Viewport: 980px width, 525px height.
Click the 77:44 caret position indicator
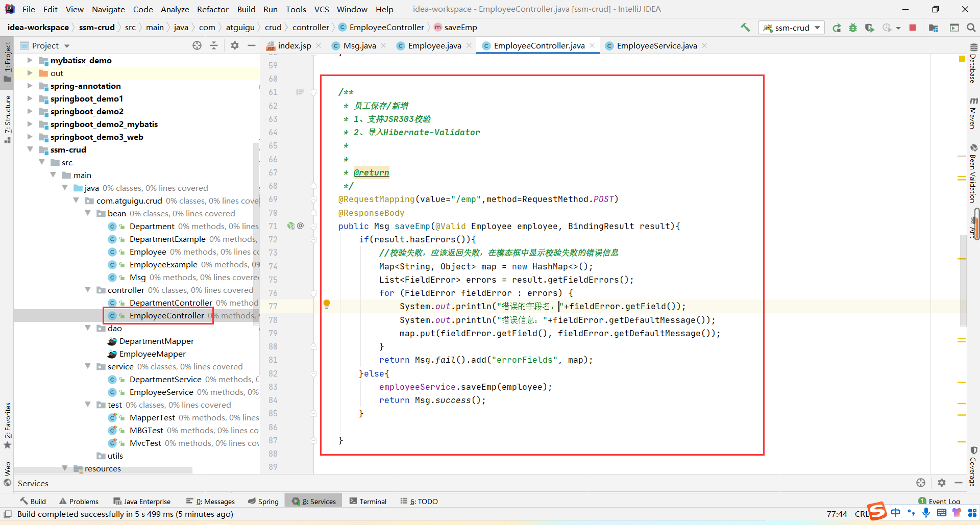837,514
